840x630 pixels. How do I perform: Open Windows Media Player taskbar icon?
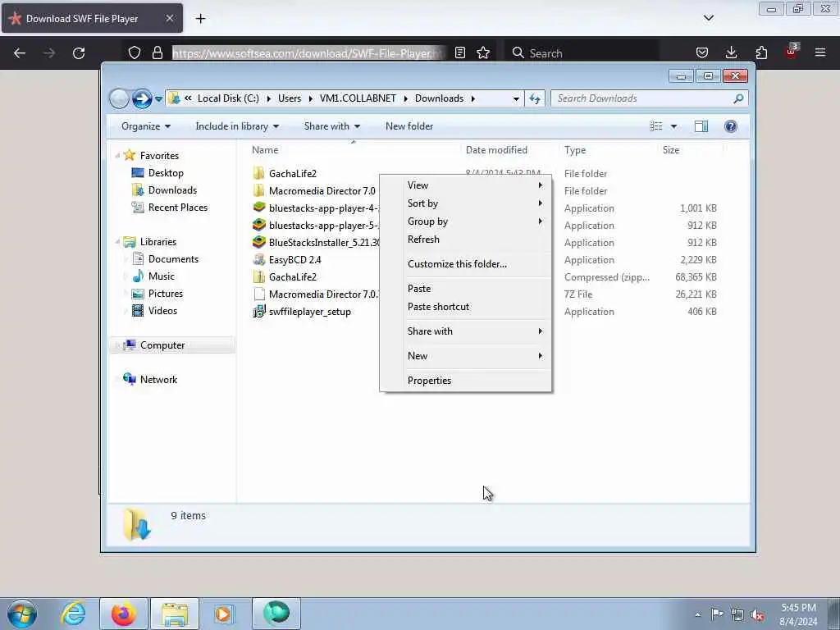223,614
